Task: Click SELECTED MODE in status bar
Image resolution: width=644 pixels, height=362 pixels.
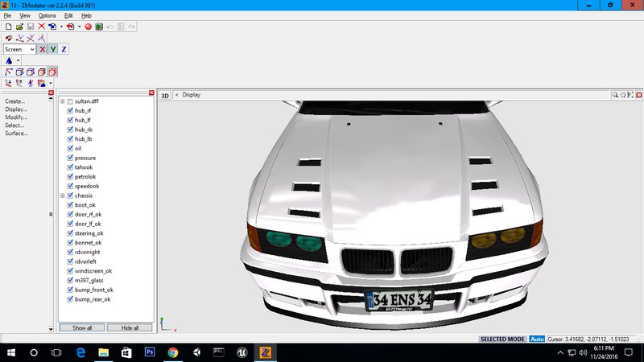Action: [x=502, y=339]
